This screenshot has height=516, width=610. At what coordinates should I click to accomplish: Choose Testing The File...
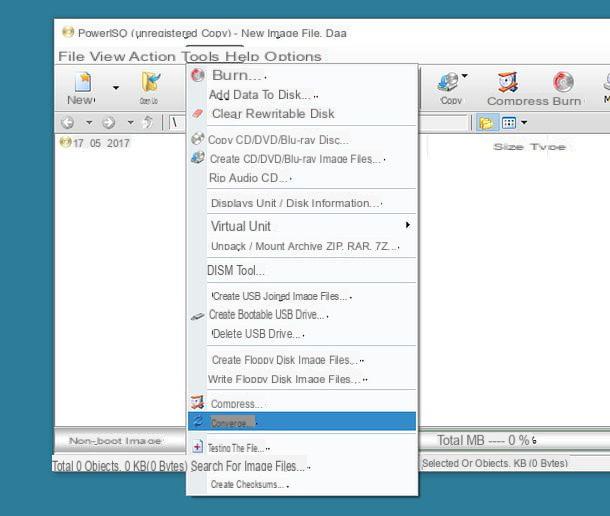tap(302, 448)
